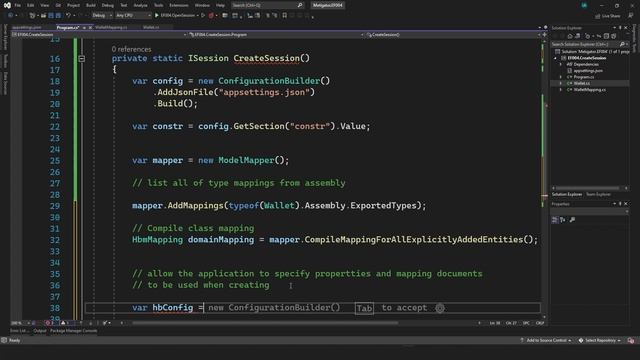
Task: Open the Test menu
Action: point(124,5)
